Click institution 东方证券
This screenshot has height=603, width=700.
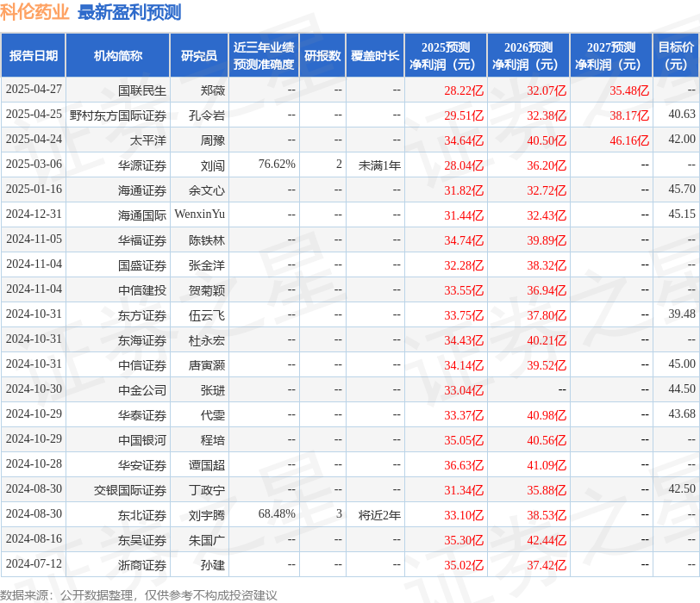142,315
